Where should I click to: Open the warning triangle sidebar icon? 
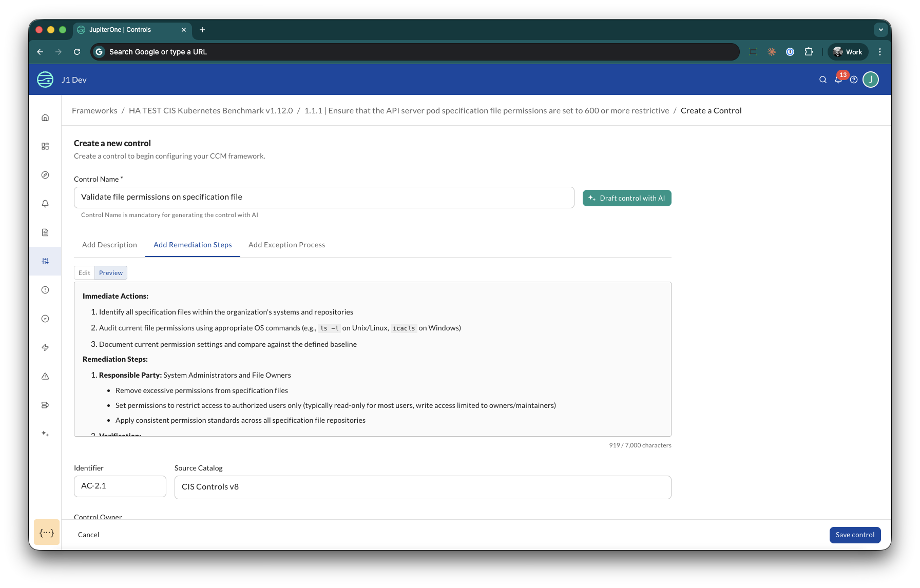45,376
